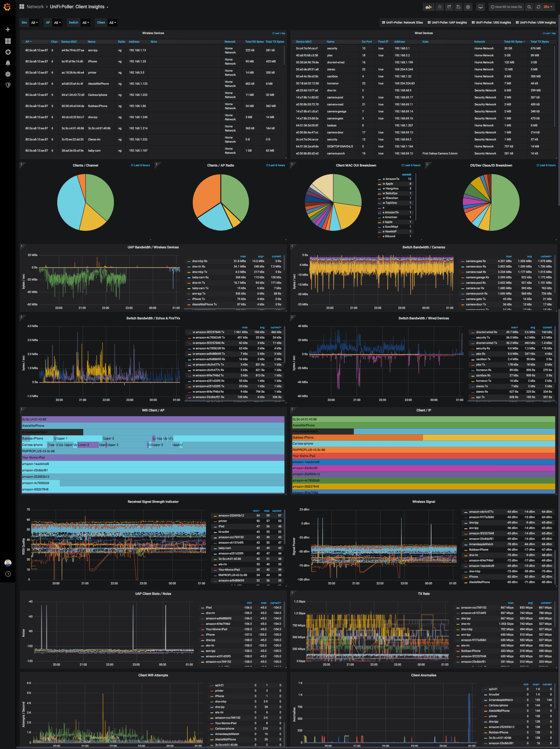Open UniFi-Poller: USW Insights dashboard link

(x=535, y=23)
